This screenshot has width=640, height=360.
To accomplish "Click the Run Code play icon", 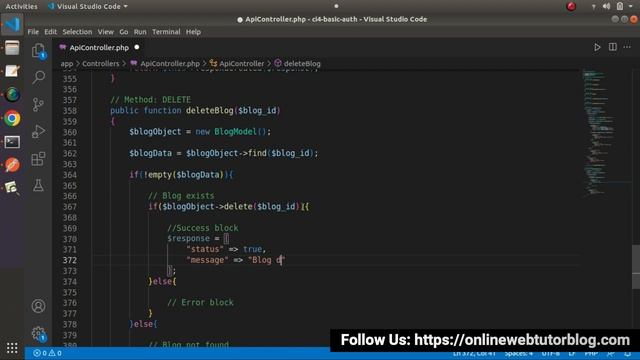I will [x=597, y=47].
